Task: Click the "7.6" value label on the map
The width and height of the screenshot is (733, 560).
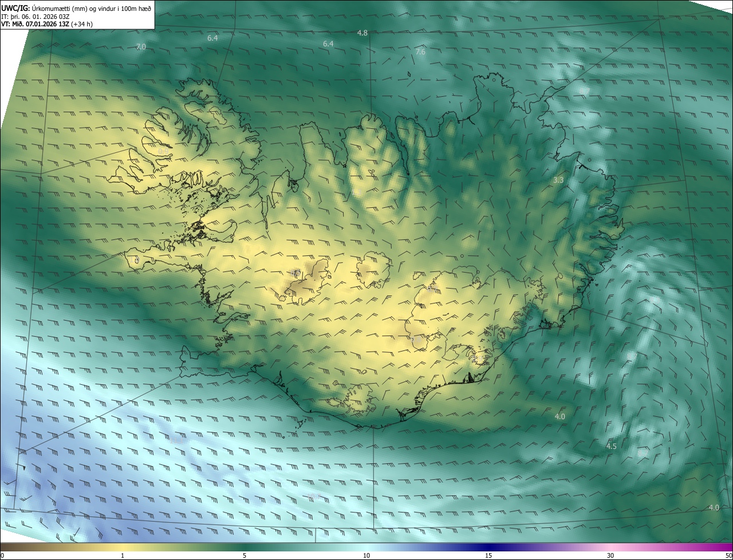Action: pyautogui.click(x=420, y=52)
